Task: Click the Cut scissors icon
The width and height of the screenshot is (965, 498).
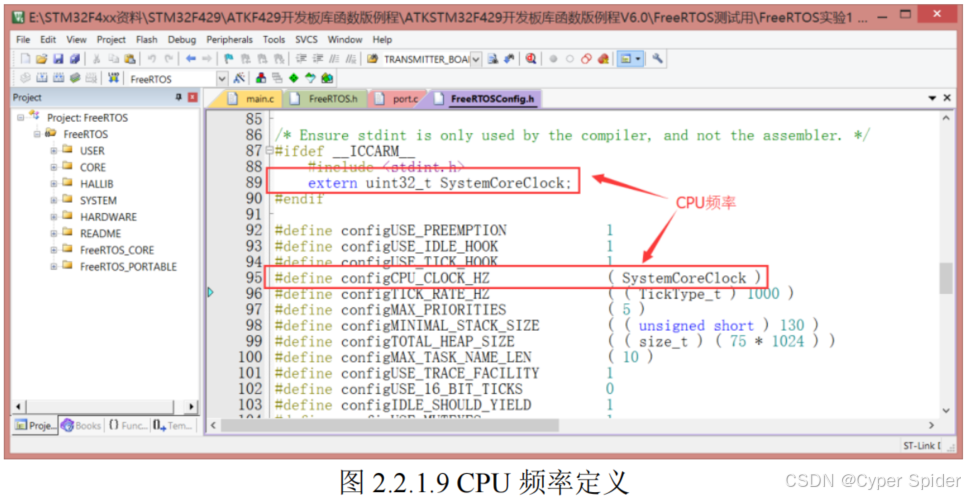Action: [x=97, y=58]
